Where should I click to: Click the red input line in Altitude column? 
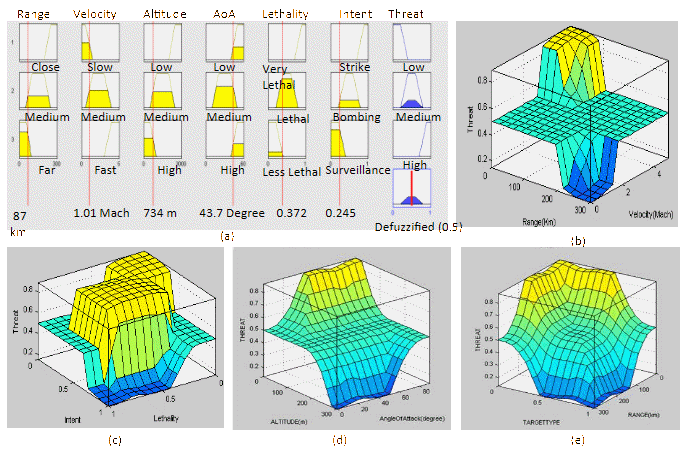click(x=153, y=113)
